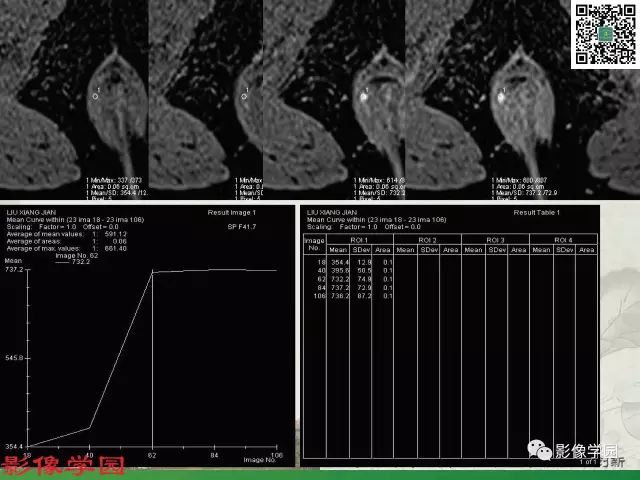Click the mean value 737.2 in table row 84
Image resolution: width=640 pixels, height=480 pixels.
click(340, 288)
